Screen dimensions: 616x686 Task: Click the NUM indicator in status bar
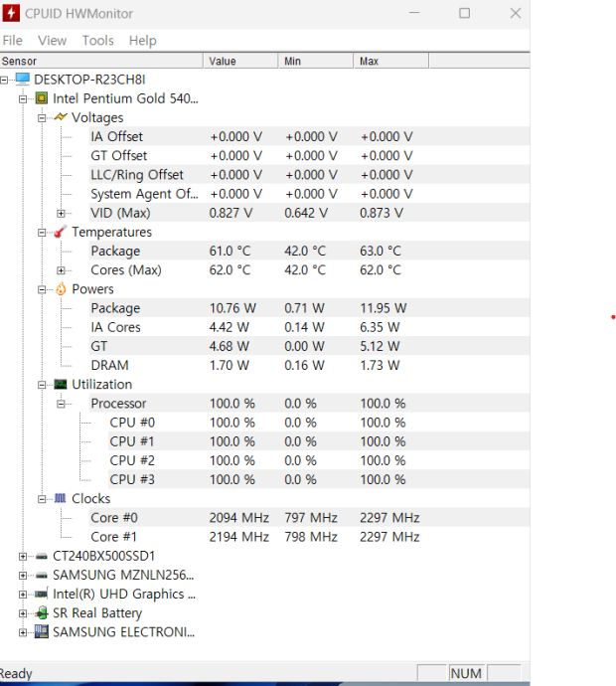point(466,673)
